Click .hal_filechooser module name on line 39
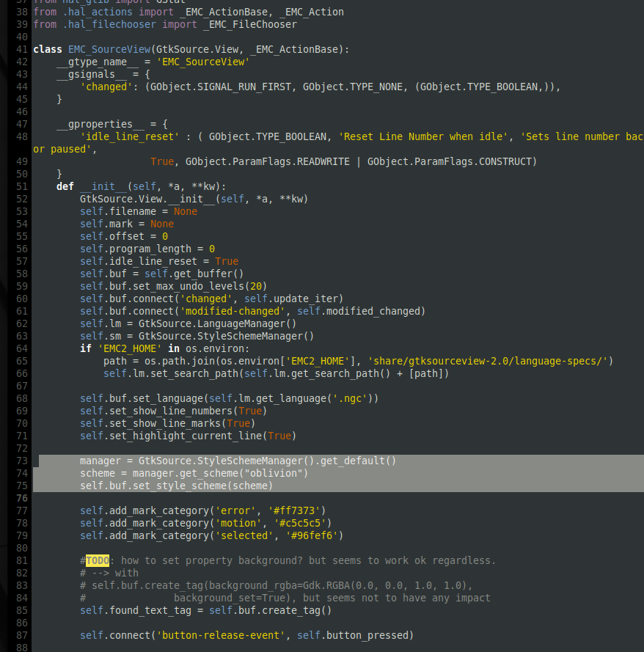 pyautogui.click(x=109, y=24)
